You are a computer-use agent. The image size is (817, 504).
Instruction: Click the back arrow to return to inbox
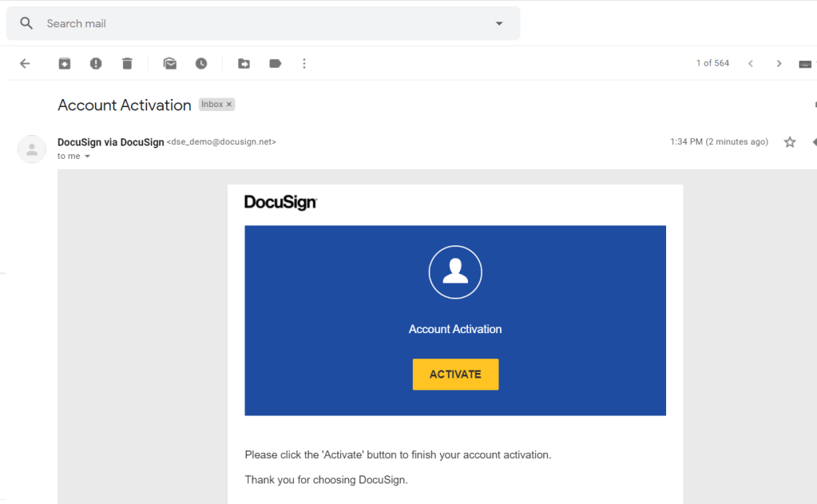tap(25, 64)
